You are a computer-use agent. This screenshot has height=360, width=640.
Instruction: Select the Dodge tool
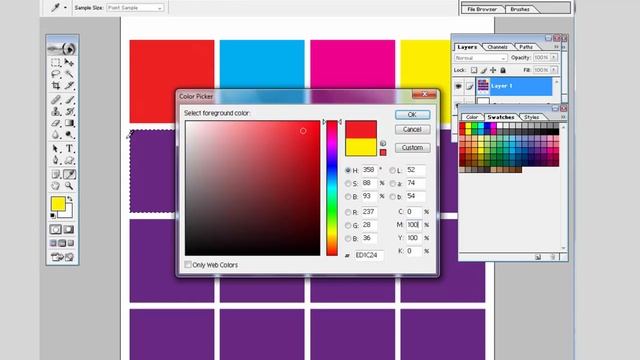[69, 135]
